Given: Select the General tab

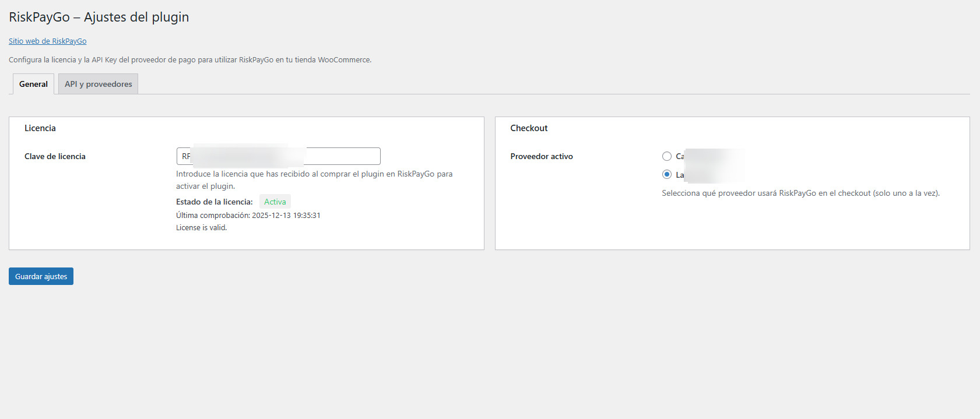Looking at the screenshot, I should 33,84.
